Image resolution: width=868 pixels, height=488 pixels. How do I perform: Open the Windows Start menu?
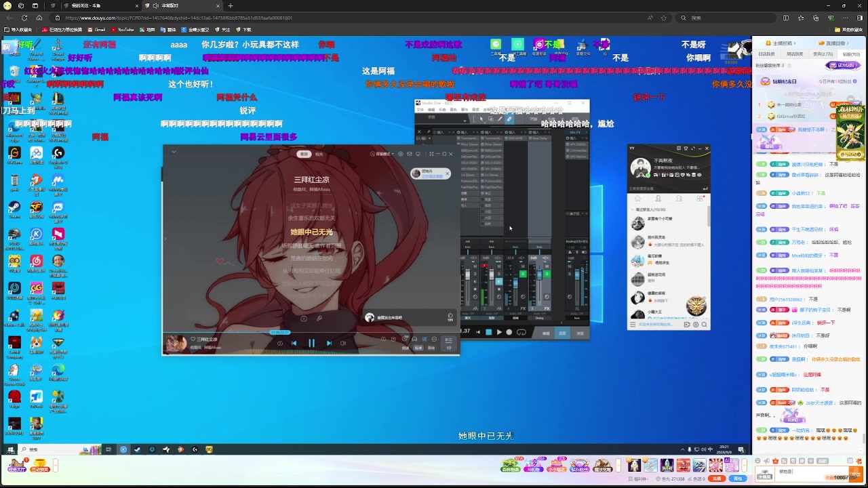(x=10, y=449)
